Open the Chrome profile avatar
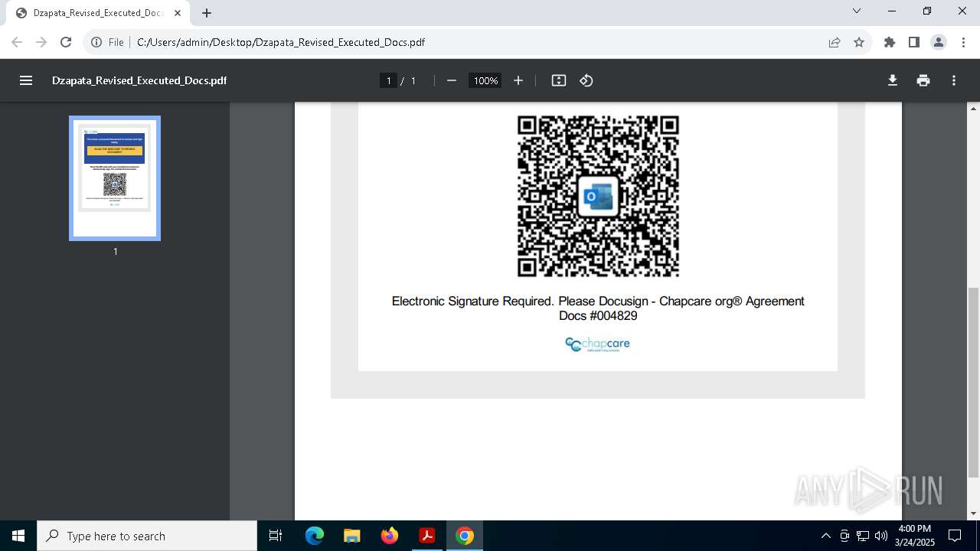This screenshot has height=551, width=980. (939, 42)
